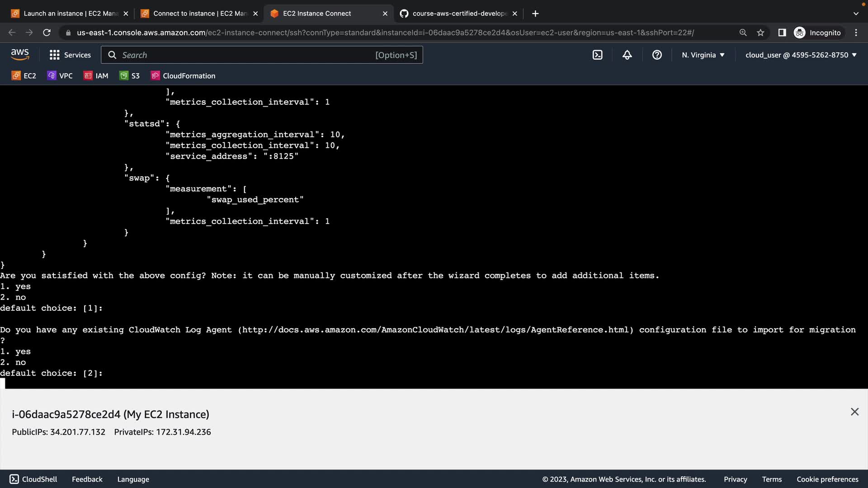Screen dimensions: 868x488
Task: Open the help question mark menu
Action: (x=657, y=55)
